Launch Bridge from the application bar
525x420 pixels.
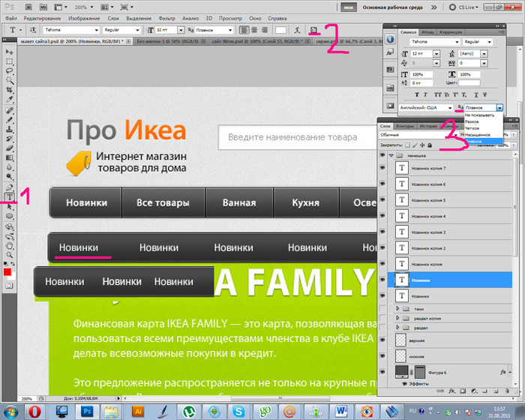point(28,7)
